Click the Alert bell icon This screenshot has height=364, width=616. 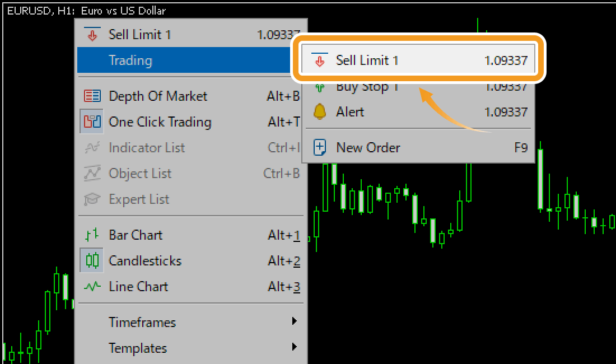coord(319,112)
